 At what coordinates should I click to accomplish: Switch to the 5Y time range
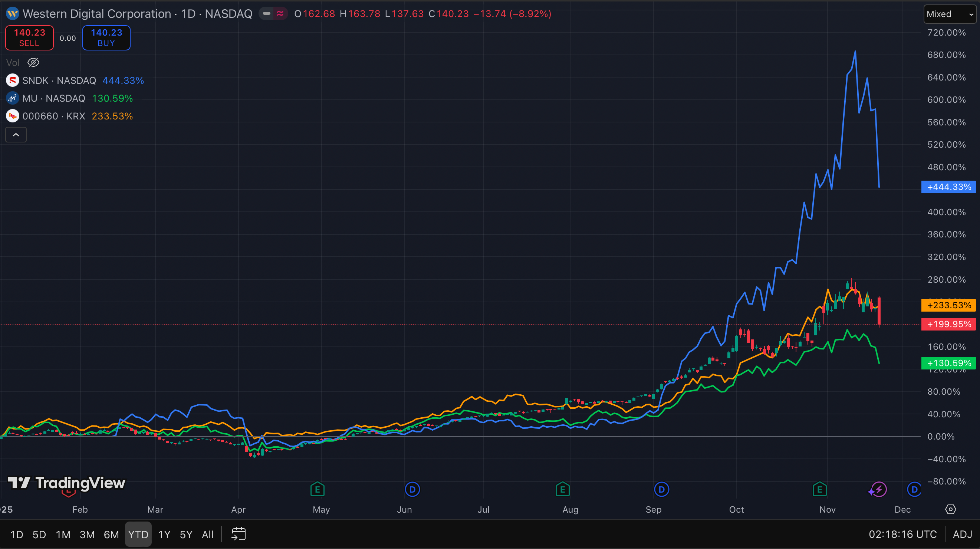point(186,535)
